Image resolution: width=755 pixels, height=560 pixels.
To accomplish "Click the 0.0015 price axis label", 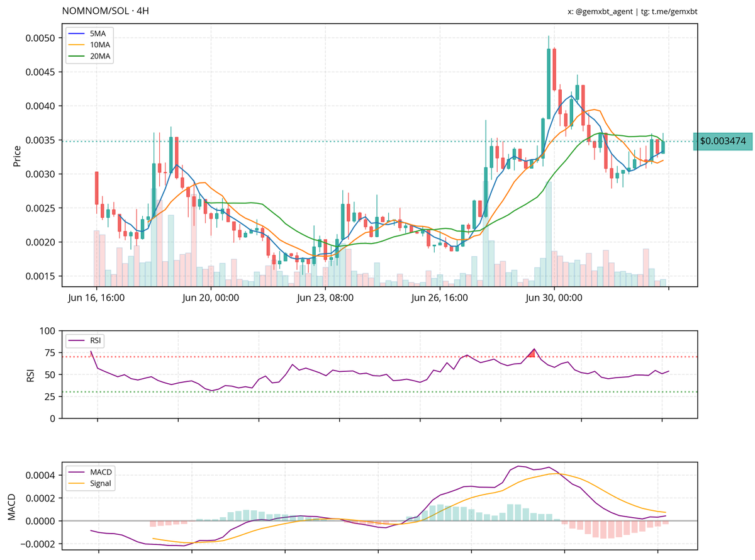I will [41, 276].
